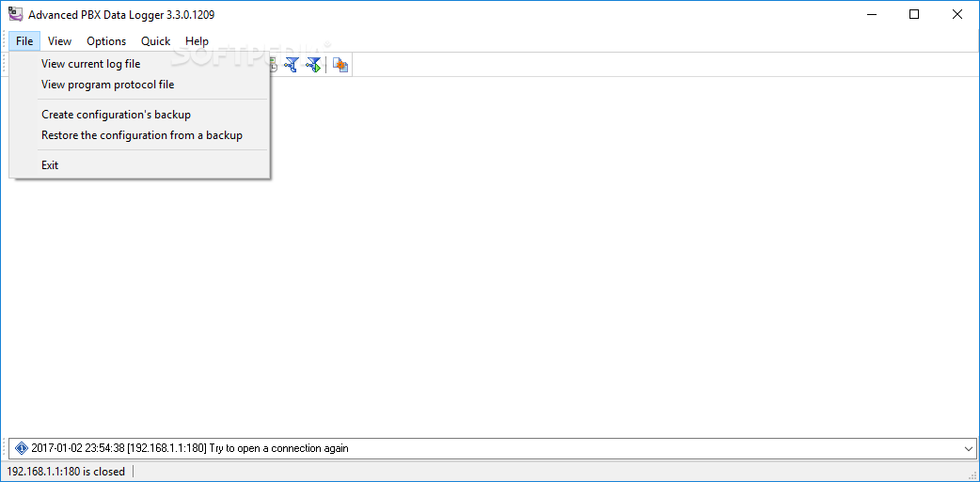Click the diamond info icon in log bar

click(22, 447)
